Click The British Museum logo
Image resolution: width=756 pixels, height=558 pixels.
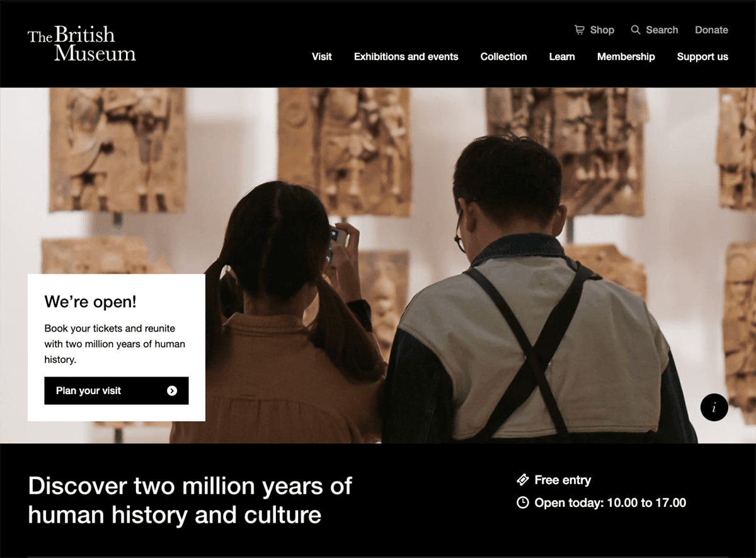pyautogui.click(x=82, y=44)
